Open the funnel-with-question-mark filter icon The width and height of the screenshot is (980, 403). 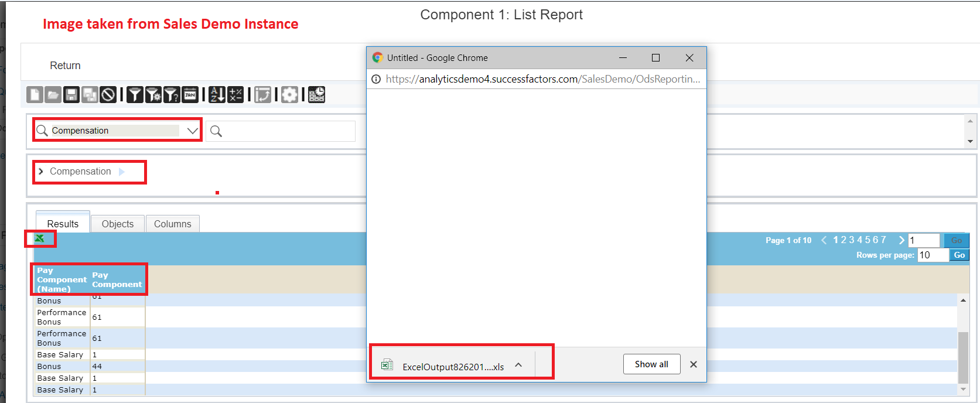click(x=172, y=94)
